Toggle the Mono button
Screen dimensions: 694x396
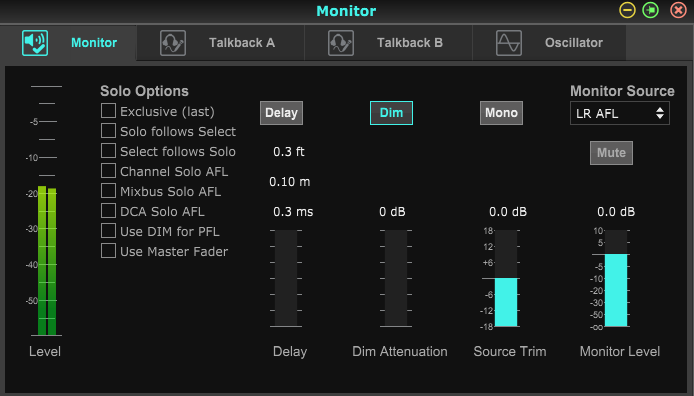pos(501,113)
